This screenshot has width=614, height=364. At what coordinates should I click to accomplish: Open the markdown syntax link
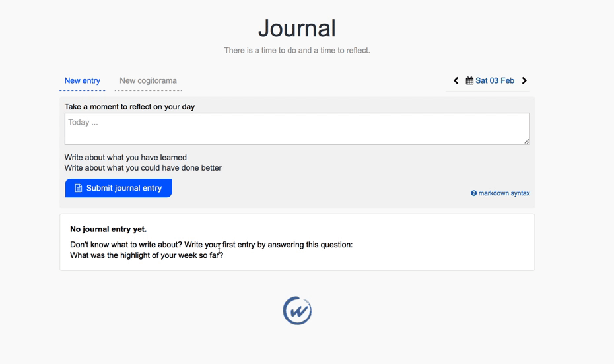[x=504, y=193]
